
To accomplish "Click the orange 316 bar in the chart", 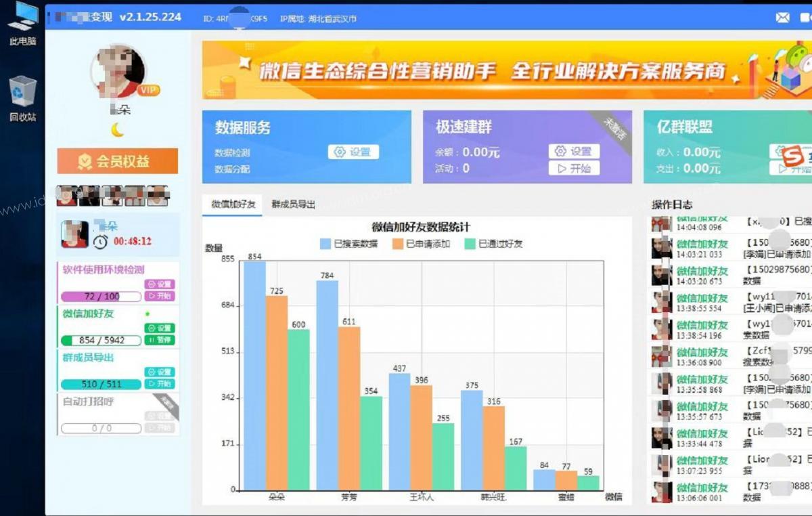I will click(x=494, y=448).
